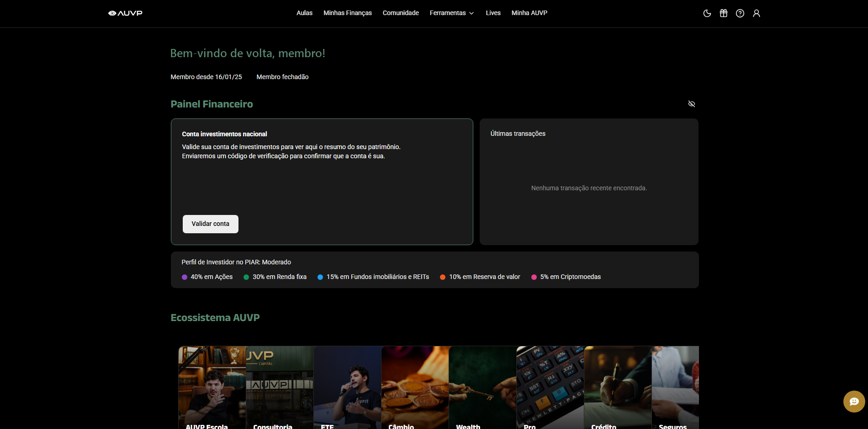Open the chat support bubble
The width and height of the screenshot is (868, 429).
click(x=854, y=402)
